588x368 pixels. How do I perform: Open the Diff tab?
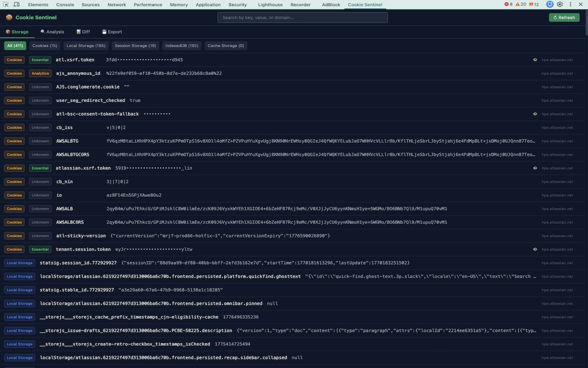pyautogui.click(x=83, y=32)
